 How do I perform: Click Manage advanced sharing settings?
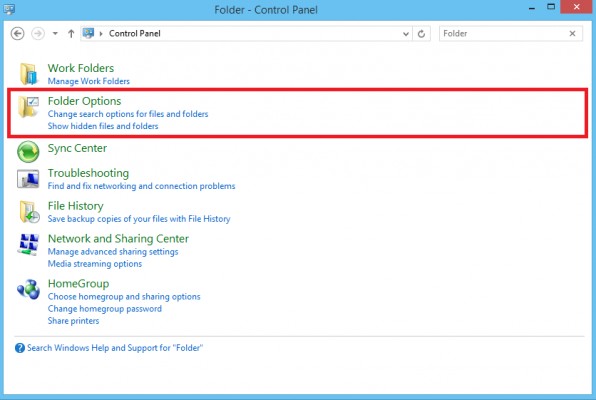(113, 252)
